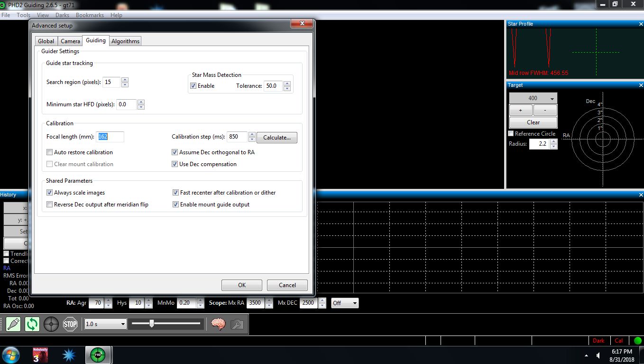Increase Minimum star HFD spinner

pos(141,102)
